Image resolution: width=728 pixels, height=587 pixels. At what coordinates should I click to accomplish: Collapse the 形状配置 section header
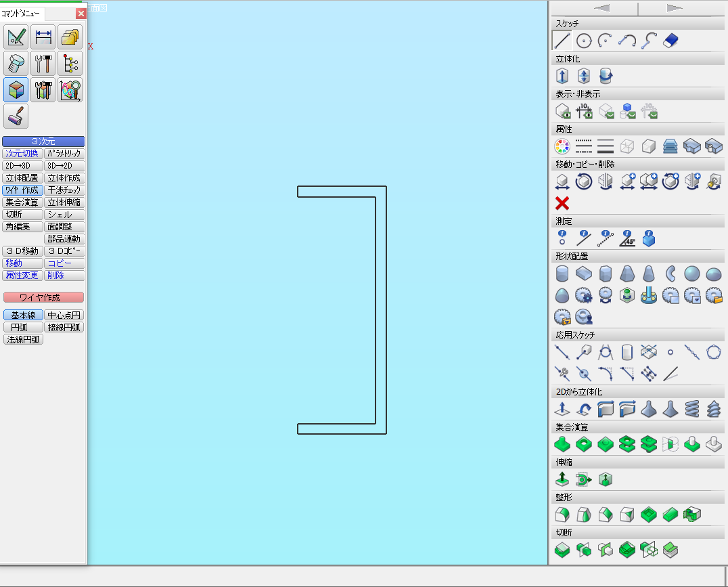637,257
